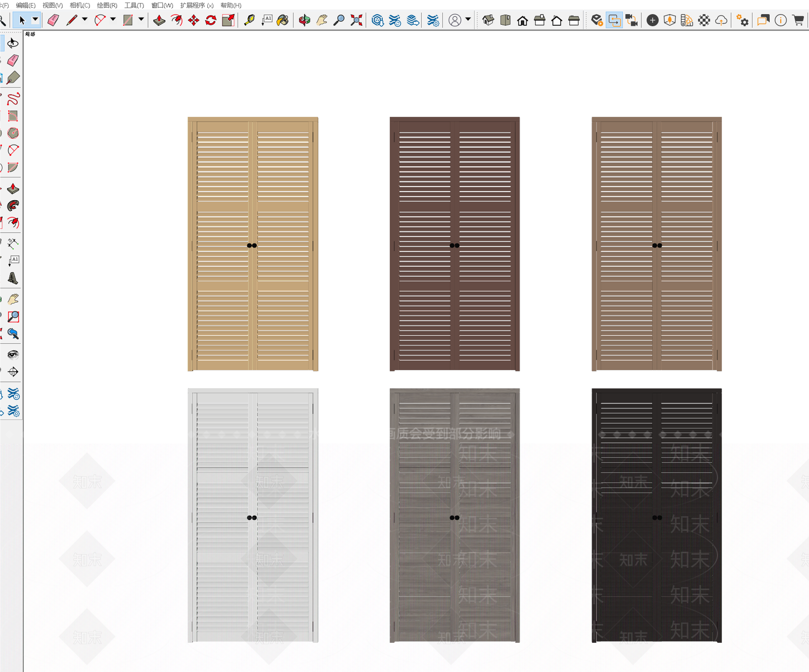
Task: Choose the Text label tool in top toolbar
Action: click(x=266, y=20)
